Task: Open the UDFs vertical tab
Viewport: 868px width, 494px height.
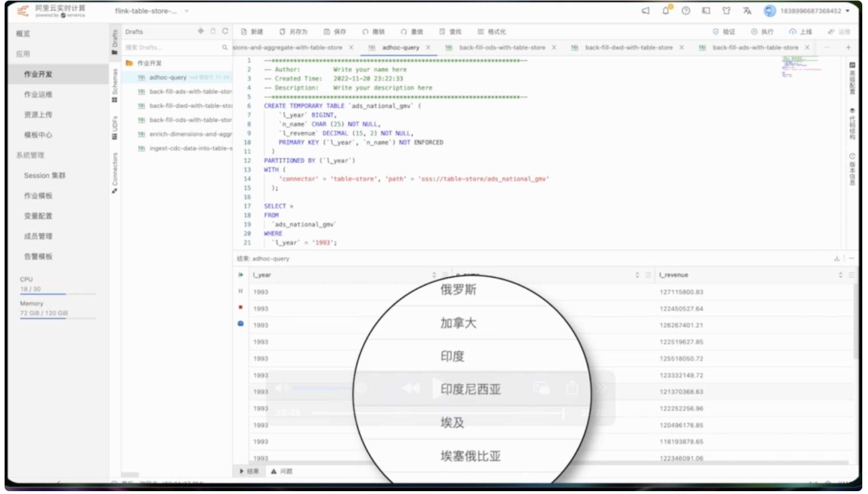Action: click(115, 128)
